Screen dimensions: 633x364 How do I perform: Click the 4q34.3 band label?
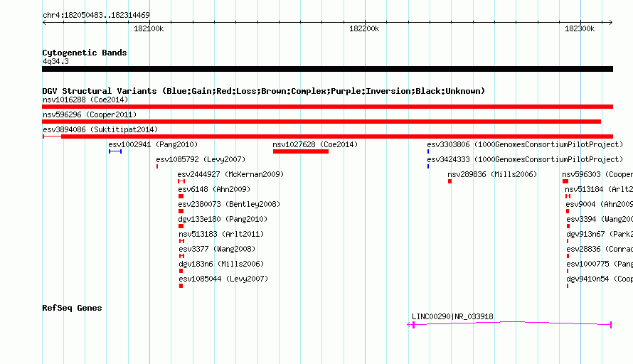(x=55, y=61)
